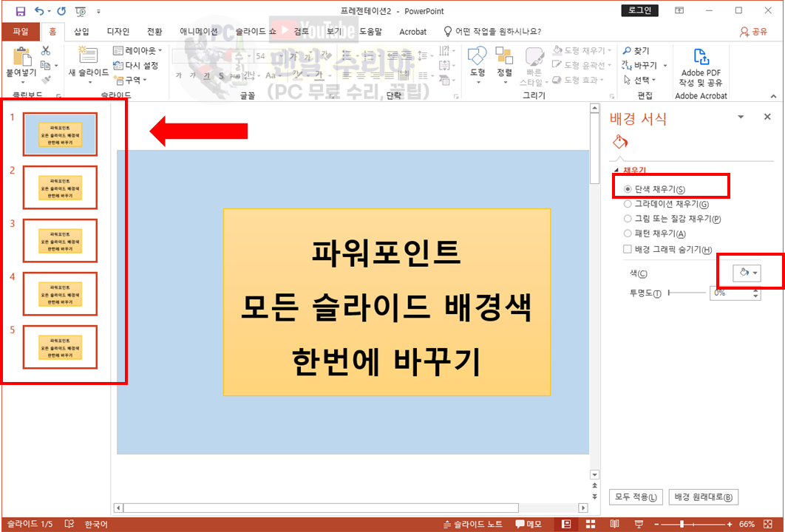Open 바꾸기 replace dropdown arrow
Screen dimensions: 785x532
click(665, 66)
